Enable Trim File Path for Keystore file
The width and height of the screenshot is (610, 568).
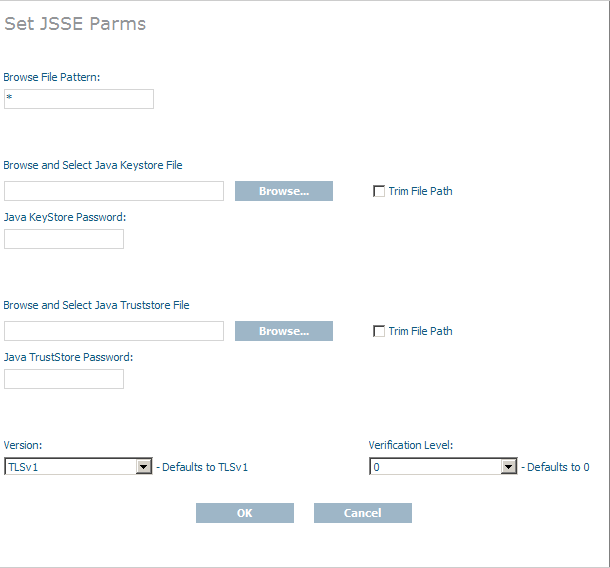[379, 191]
